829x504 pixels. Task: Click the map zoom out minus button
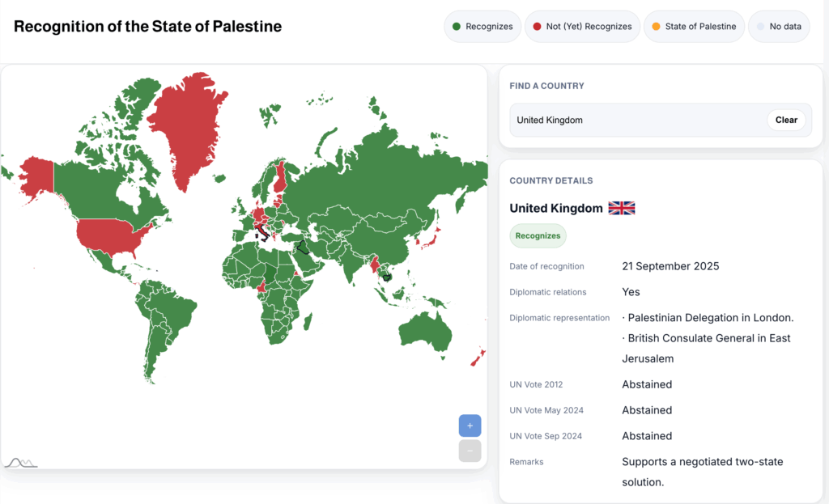click(470, 451)
